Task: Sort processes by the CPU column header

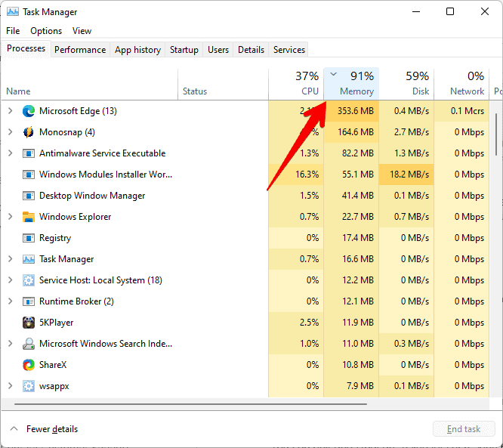Action: point(296,84)
